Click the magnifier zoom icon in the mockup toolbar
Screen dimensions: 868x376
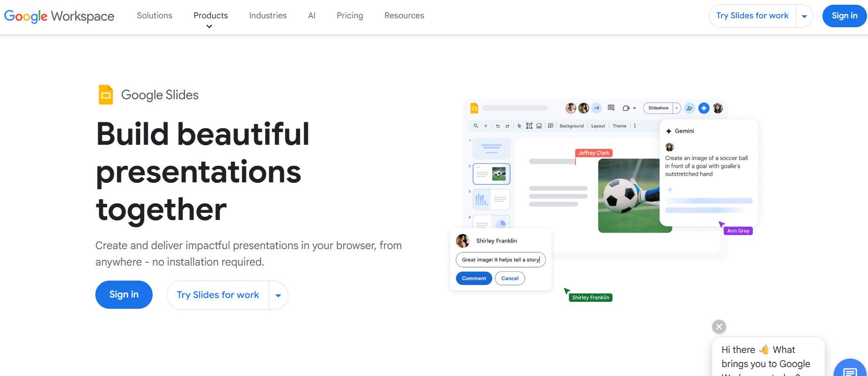[476, 126]
